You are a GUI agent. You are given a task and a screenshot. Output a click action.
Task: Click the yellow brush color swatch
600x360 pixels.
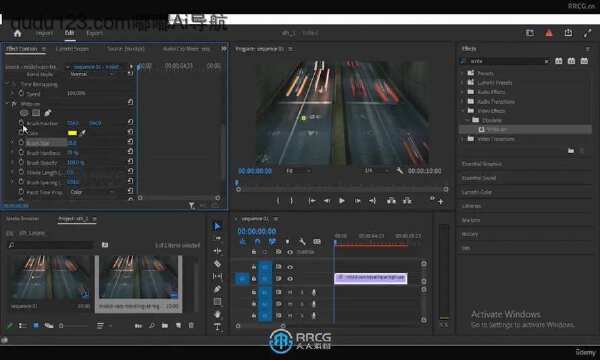pos(72,133)
